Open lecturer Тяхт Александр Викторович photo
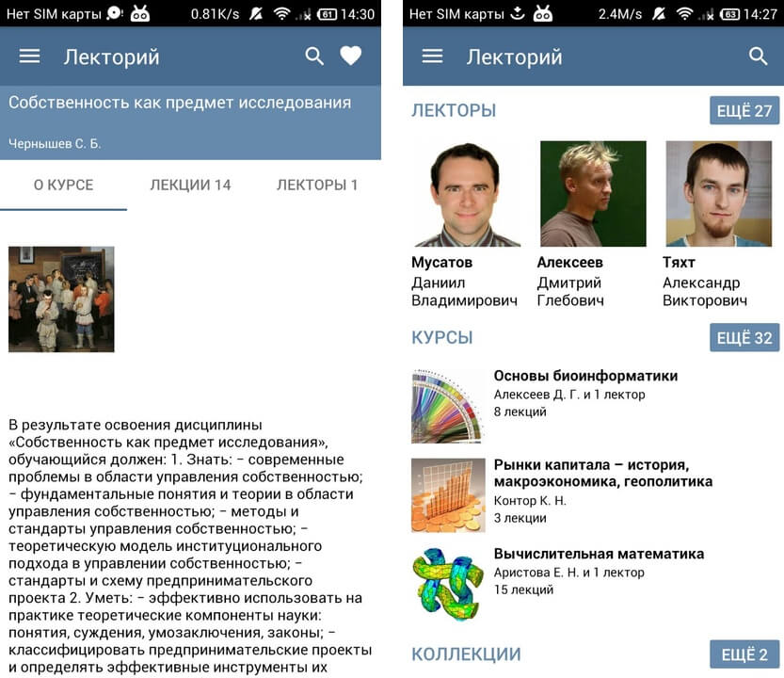The height and width of the screenshot is (678, 784). click(718, 194)
